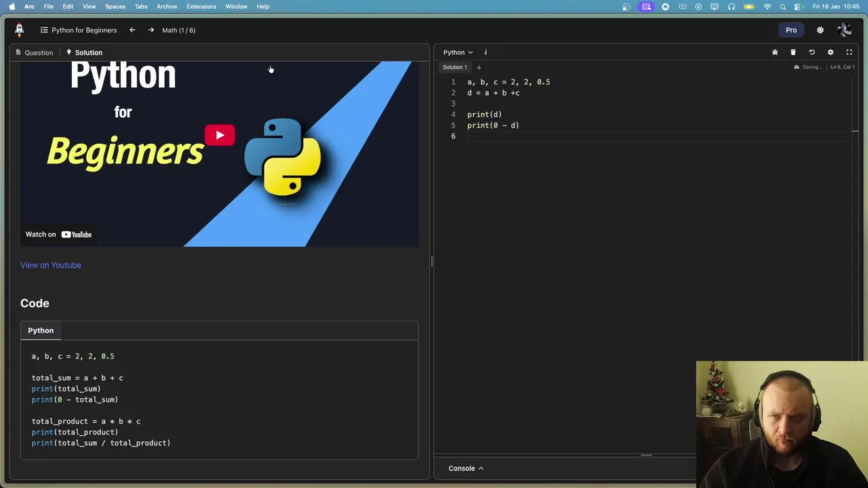Screen dimensions: 868x488
Task: Click the editor vertical scrollbar marker
Action: 855,131
